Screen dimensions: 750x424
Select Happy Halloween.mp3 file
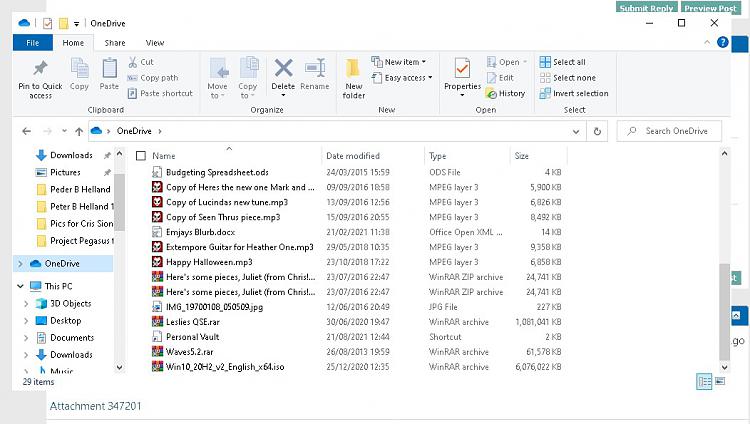pyautogui.click(x=209, y=262)
